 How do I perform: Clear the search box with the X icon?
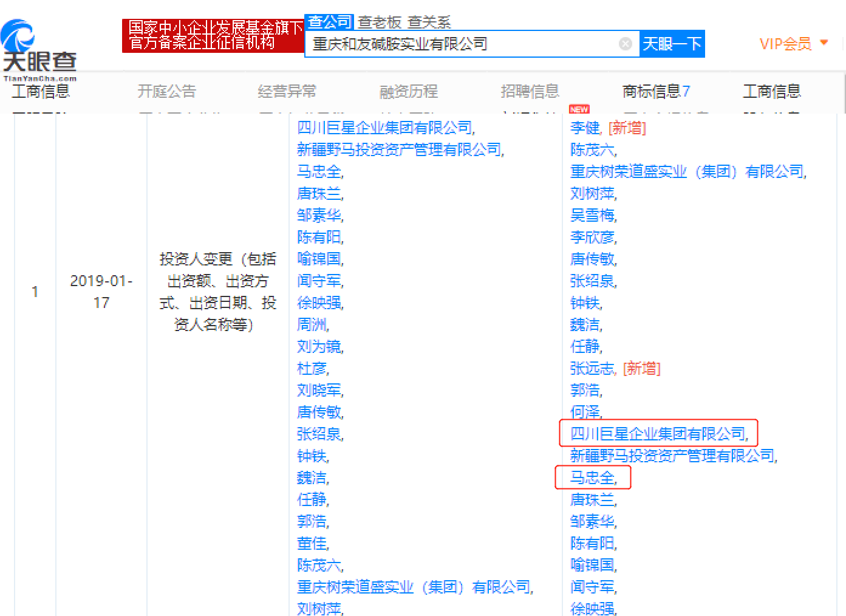tap(625, 44)
